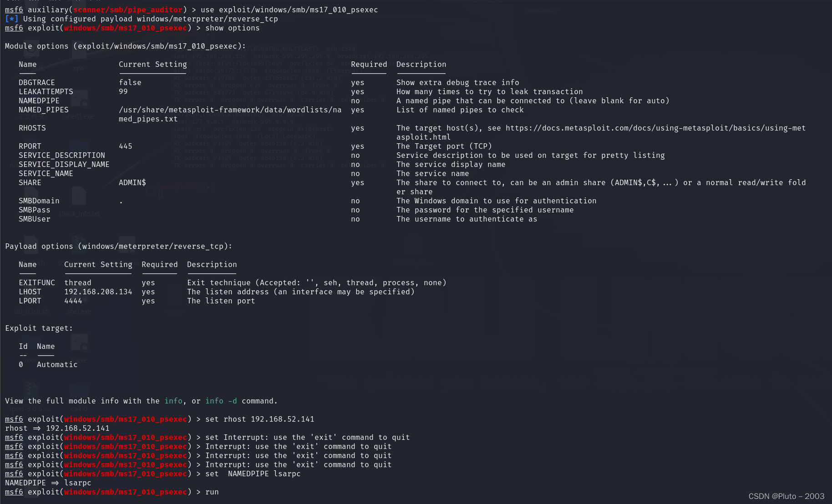Click red 'scanner/smb/pipe_auditor' module name
This screenshot has height=504, width=832.
[128, 10]
